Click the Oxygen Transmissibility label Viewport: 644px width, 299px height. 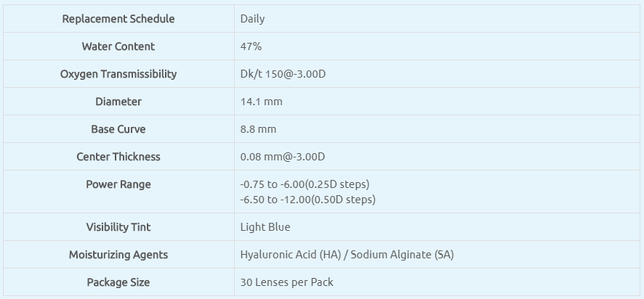118,74
